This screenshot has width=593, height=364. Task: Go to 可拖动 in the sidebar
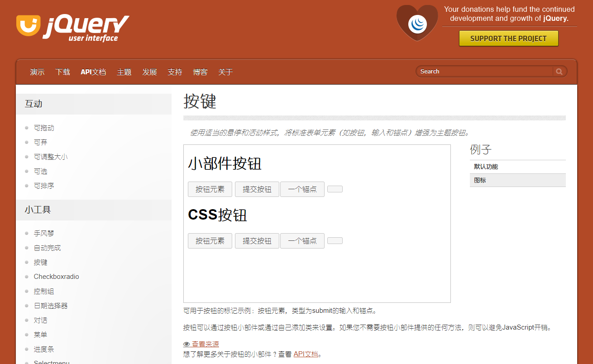pos(44,128)
